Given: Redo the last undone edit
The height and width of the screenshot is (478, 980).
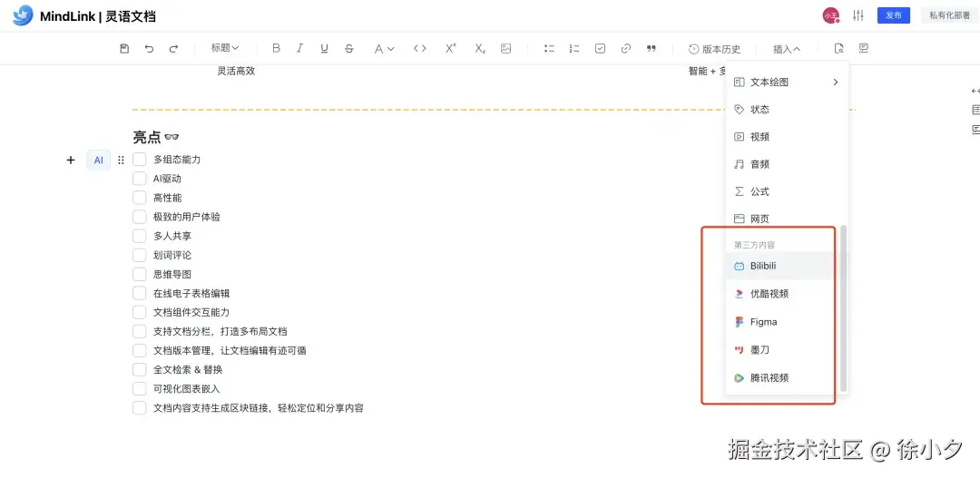Looking at the screenshot, I should [173, 49].
